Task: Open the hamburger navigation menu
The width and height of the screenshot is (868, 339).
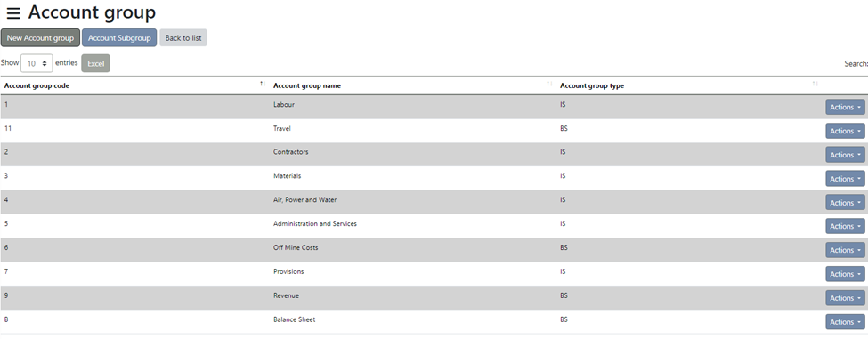Action: [13, 14]
